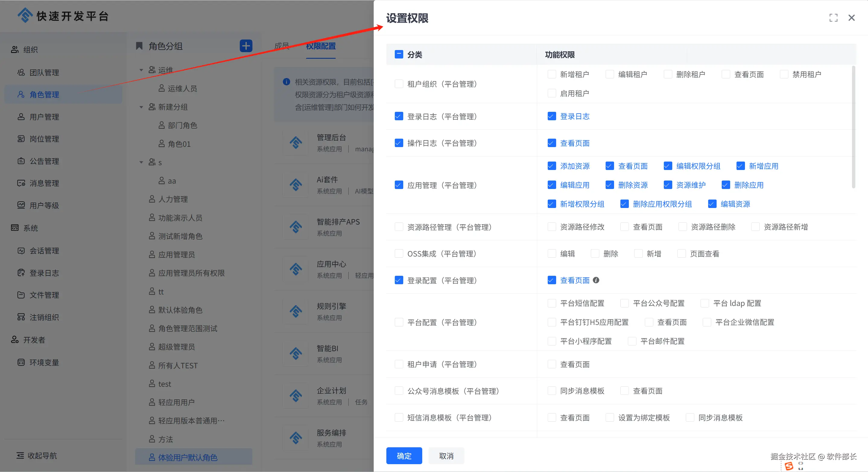
Task: Click the info icon beside 查看页面 in 登录配置 row
Action: click(x=596, y=280)
